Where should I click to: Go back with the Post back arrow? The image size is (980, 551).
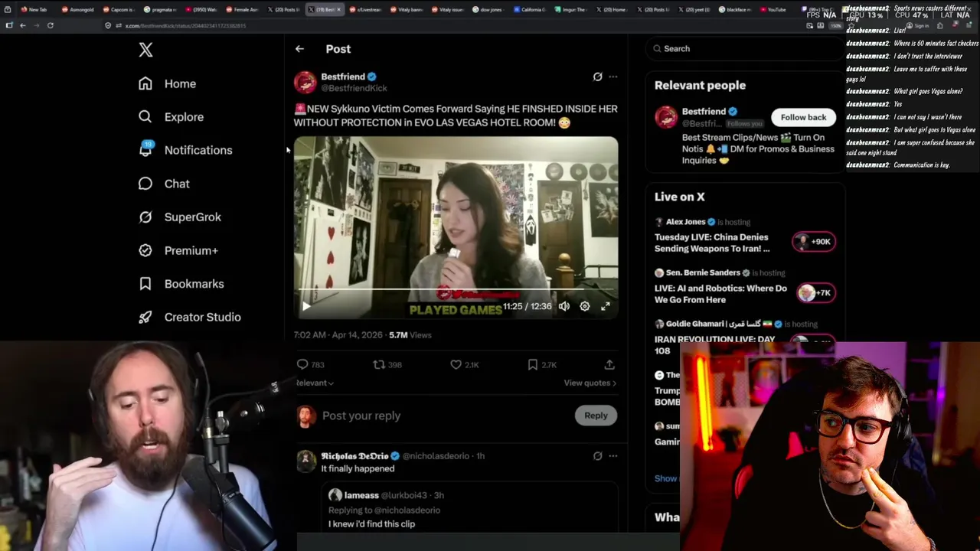tap(299, 49)
